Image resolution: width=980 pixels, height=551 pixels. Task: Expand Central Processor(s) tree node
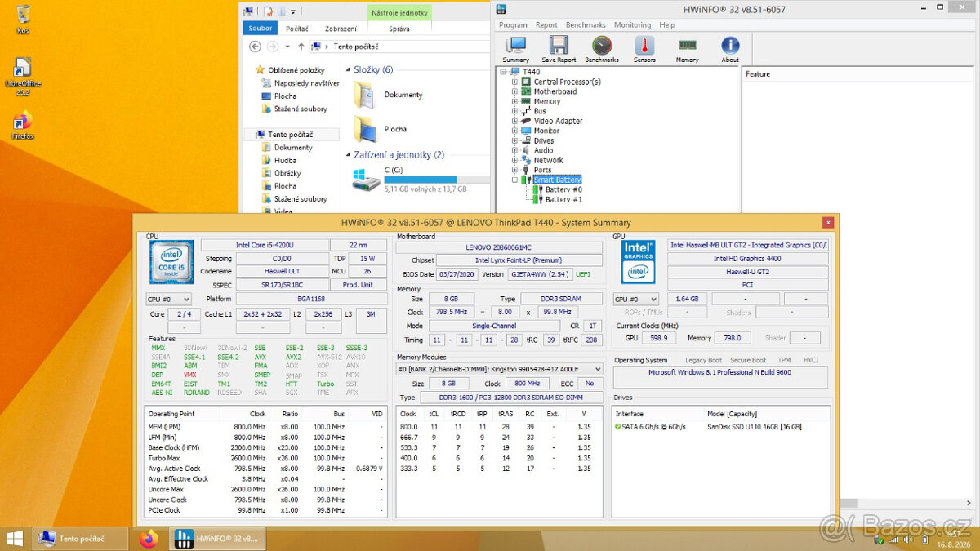point(514,82)
